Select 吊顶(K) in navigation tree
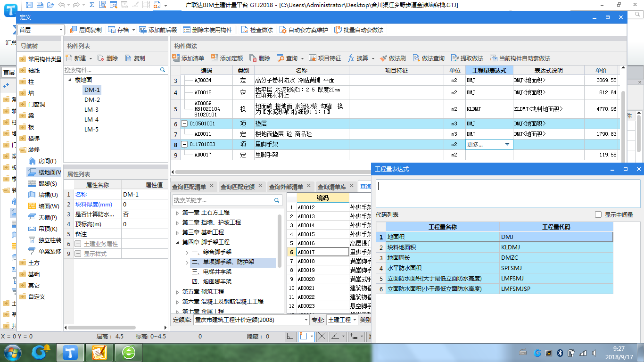 [42, 229]
